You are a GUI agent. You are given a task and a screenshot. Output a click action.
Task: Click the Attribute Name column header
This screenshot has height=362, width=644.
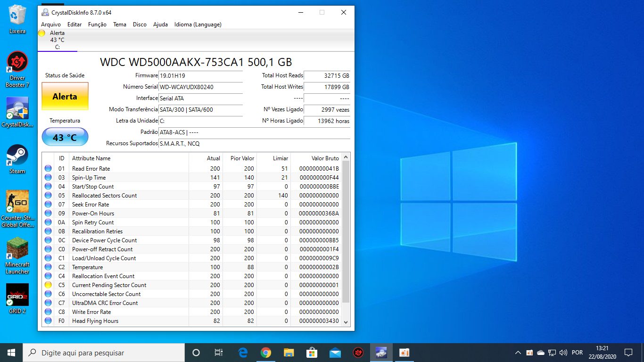coord(129,158)
